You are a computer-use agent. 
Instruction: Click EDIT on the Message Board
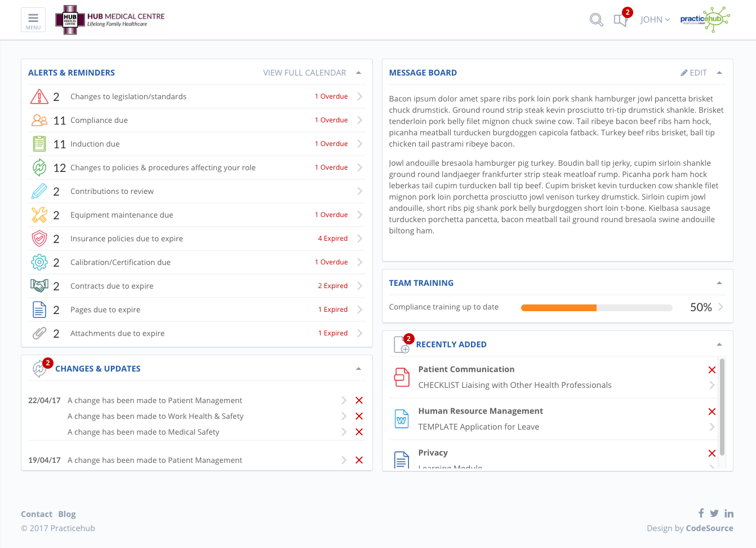click(x=693, y=73)
